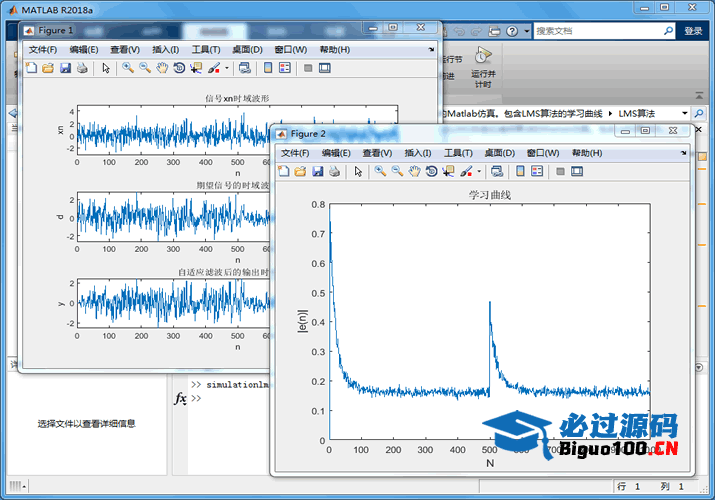Select Rotate 3D tool in Figure 1
Image resolution: width=715 pixels, height=500 pixels.
point(179,68)
